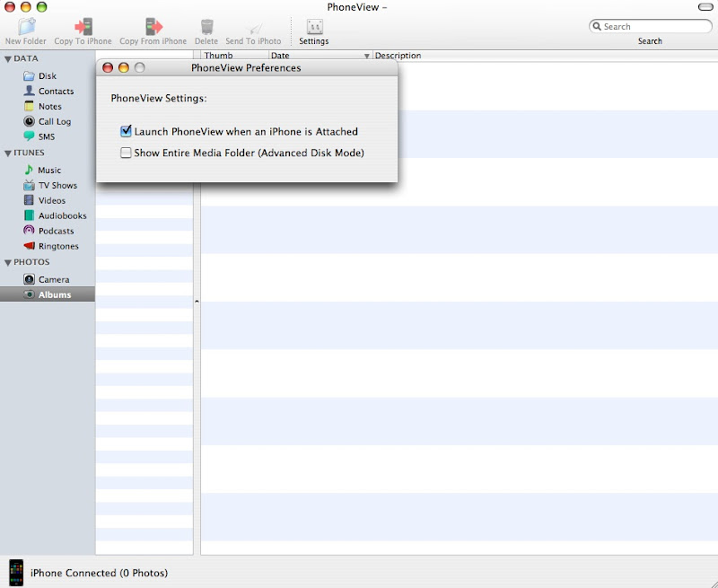718x588 pixels.
Task: Click Copy From iPhone toolbar icon
Action: click(153, 28)
